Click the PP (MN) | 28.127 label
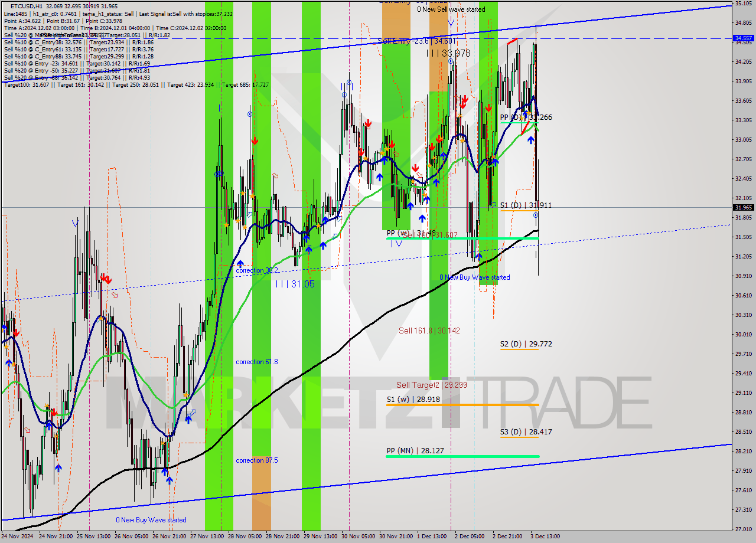Image resolution: width=756 pixels, height=543 pixels. 415,451
